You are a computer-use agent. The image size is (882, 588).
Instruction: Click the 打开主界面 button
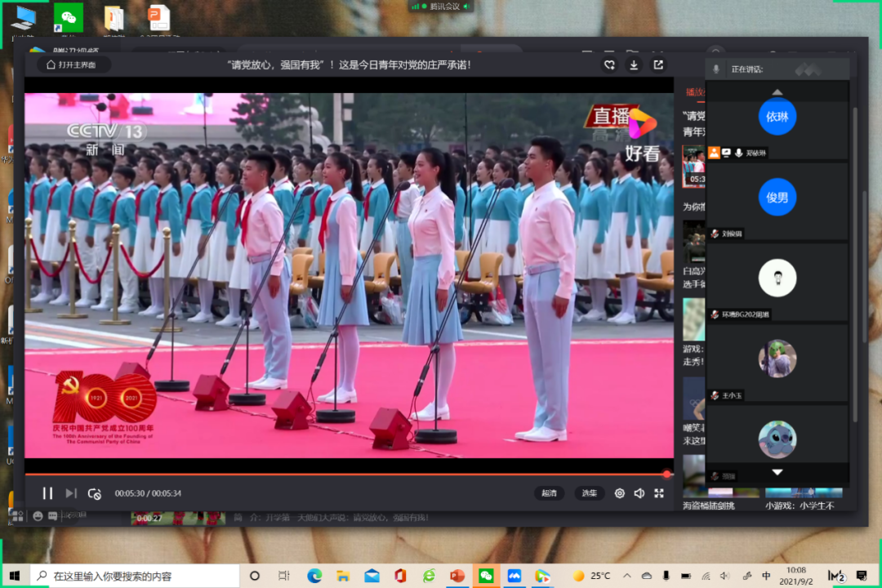click(73, 65)
